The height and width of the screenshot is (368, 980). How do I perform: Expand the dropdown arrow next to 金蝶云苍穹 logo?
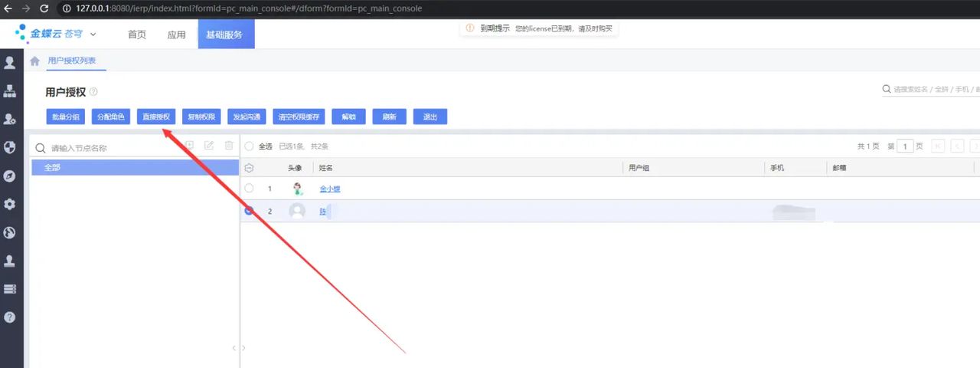(x=93, y=34)
